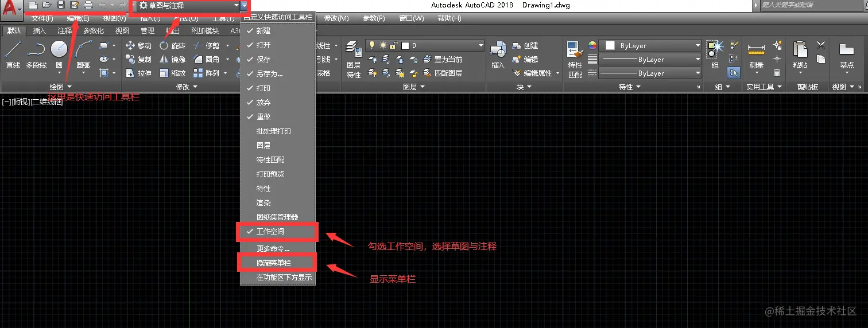Click the 缩放 scale tool
868x328 pixels.
tap(172, 73)
